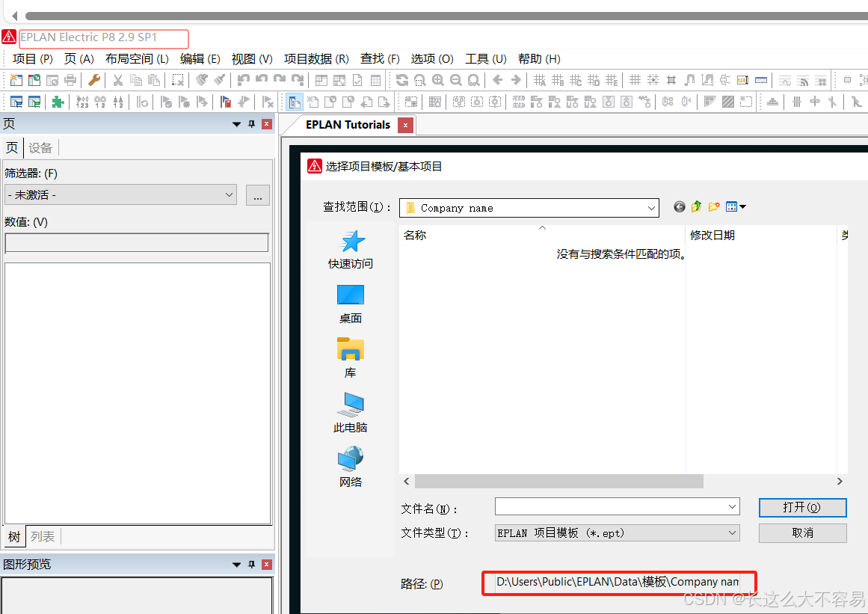Click the page navigator icon highlighted in blue

(294, 102)
